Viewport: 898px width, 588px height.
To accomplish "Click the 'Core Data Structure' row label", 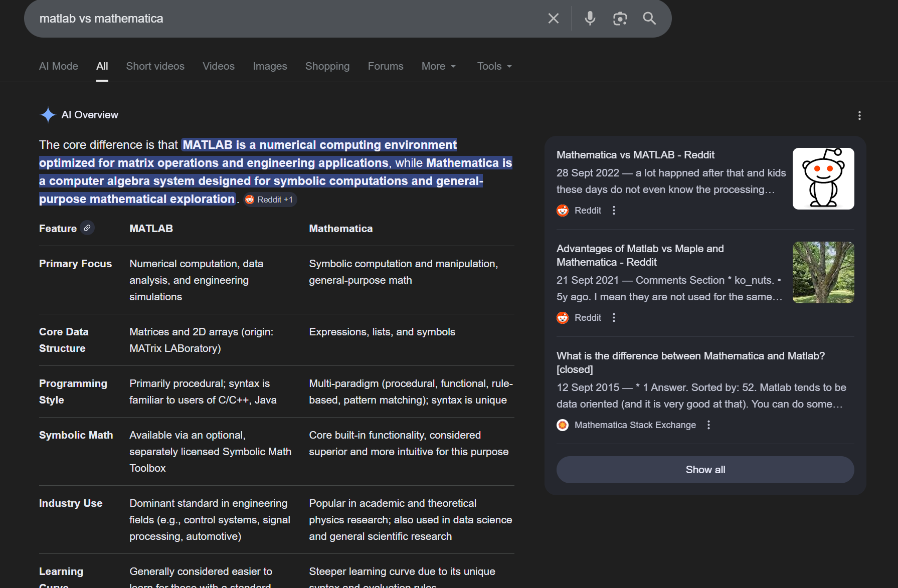I will pos(64,340).
